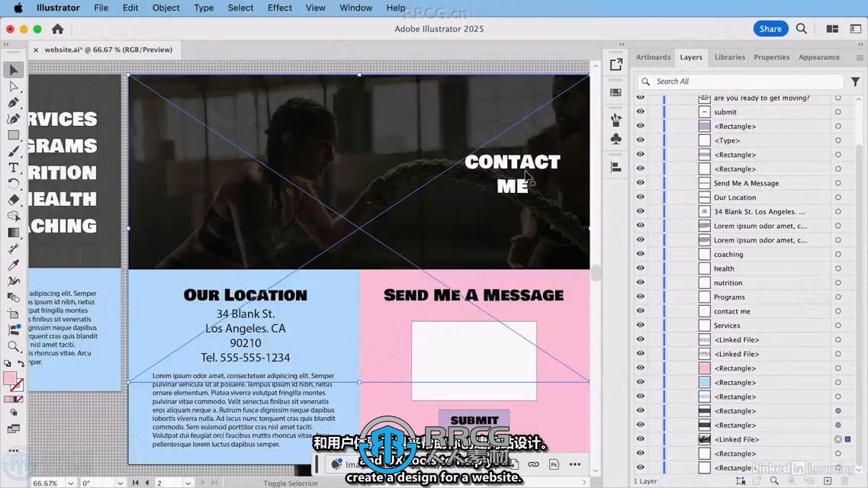The width and height of the screenshot is (868, 488).
Task: Close the website.ai document tab
Action: 35,50
